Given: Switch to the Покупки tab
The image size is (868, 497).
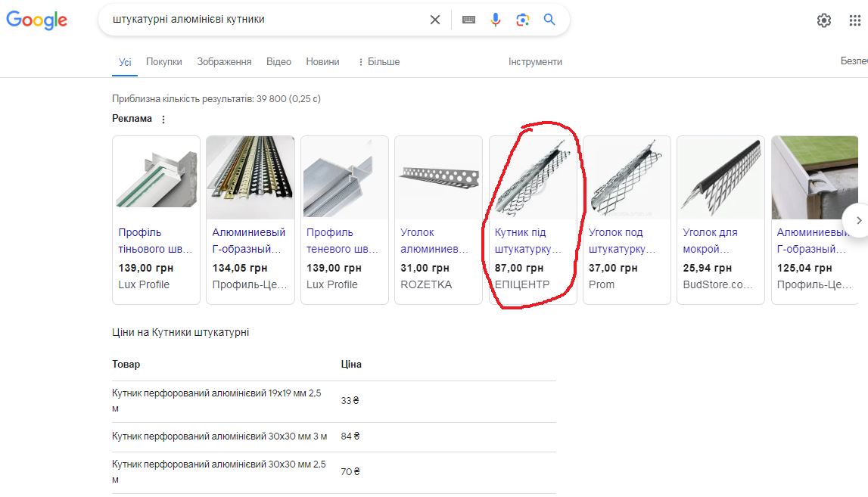Looking at the screenshot, I should point(164,61).
